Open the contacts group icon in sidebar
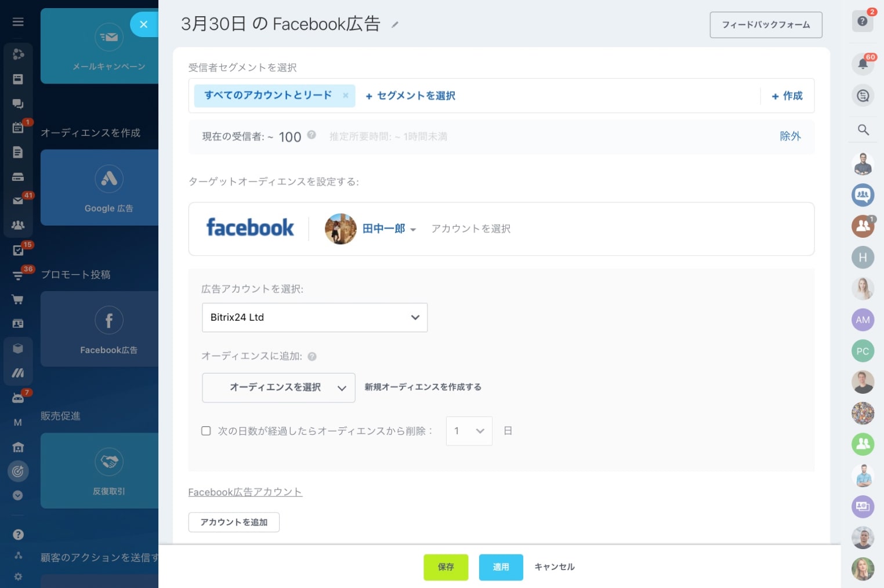 (18, 226)
